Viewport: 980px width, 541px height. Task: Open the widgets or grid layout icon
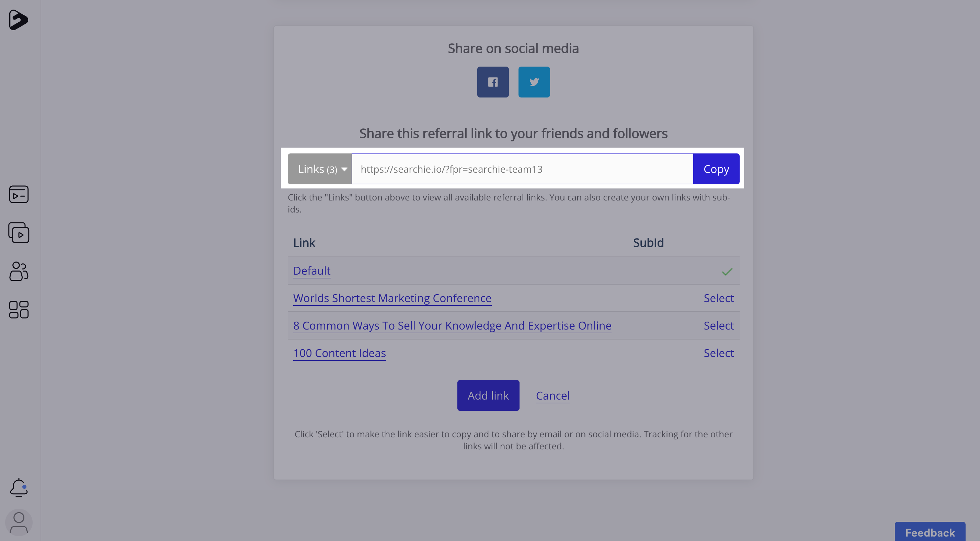pyautogui.click(x=19, y=308)
